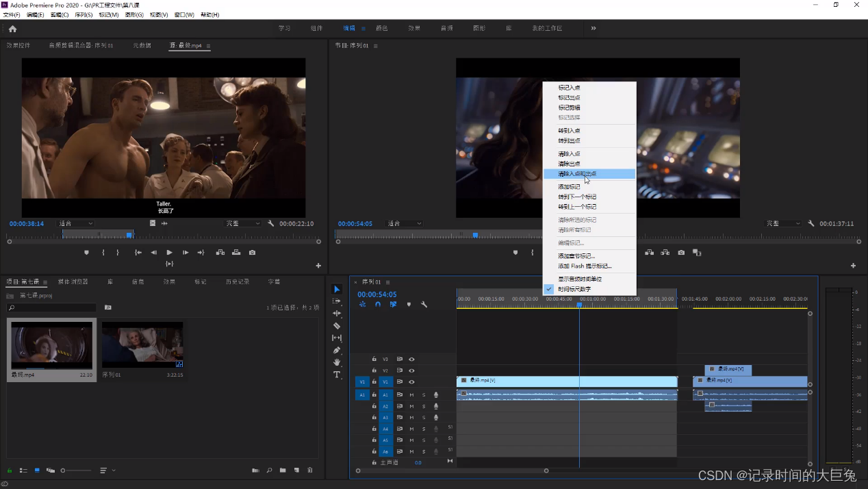Viewport: 868px width, 489px height.
Task: Toggle V3 track output eye
Action: coord(411,359)
